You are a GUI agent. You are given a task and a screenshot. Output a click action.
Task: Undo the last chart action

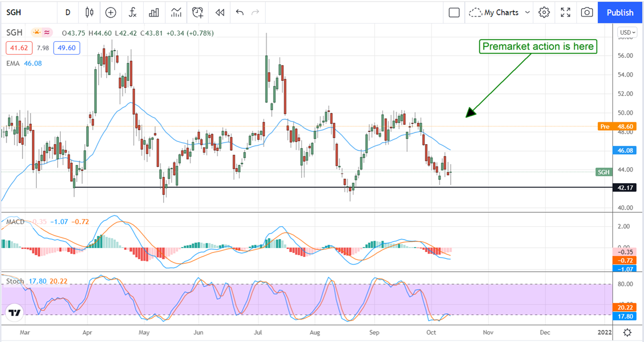(239, 12)
